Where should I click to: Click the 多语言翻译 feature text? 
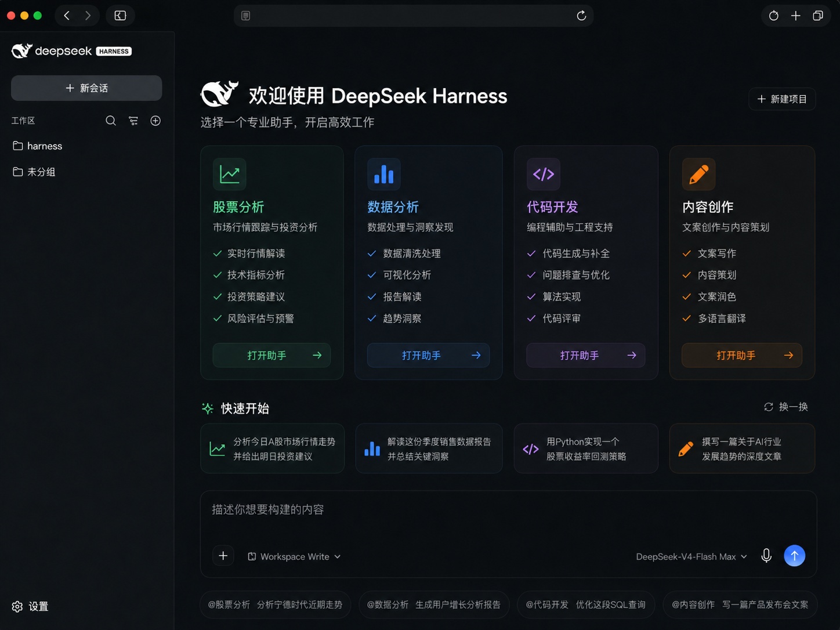[722, 318]
